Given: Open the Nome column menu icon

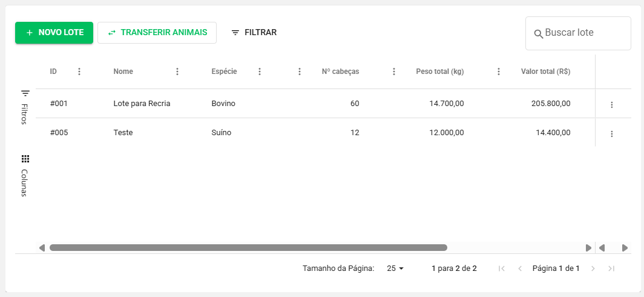Looking at the screenshot, I should [177, 72].
